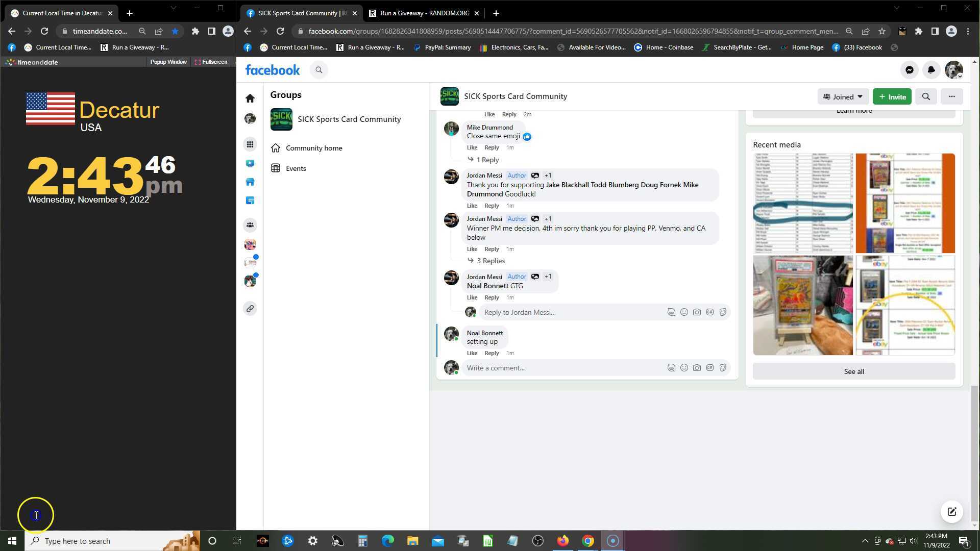Open Facebook Messenger icon
980x551 pixels.
(909, 70)
